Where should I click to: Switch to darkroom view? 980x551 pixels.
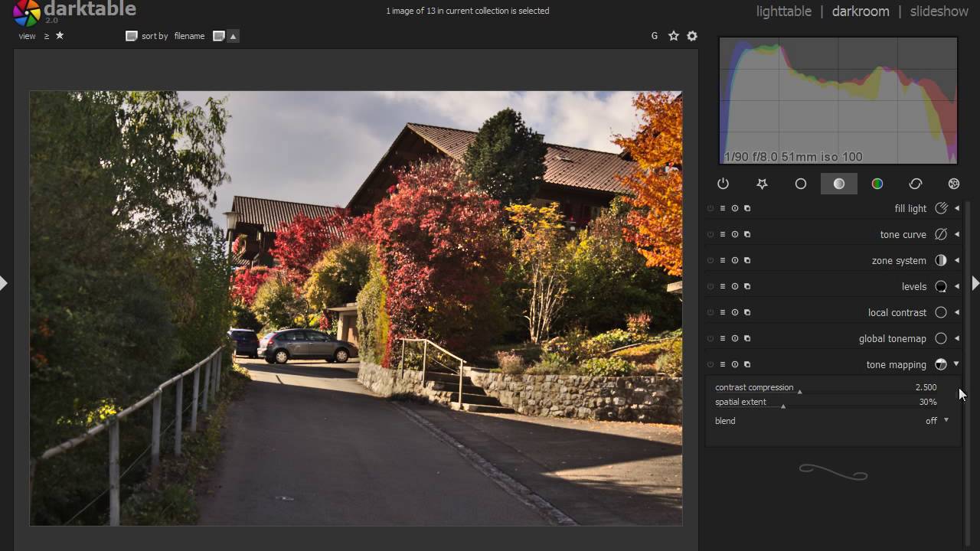click(x=861, y=11)
